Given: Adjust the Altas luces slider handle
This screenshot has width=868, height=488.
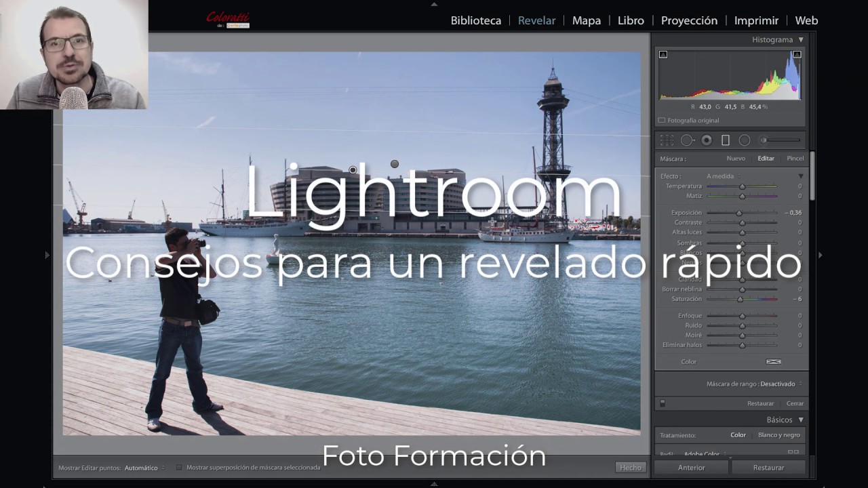Looking at the screenshot, I should click(742, 232).
